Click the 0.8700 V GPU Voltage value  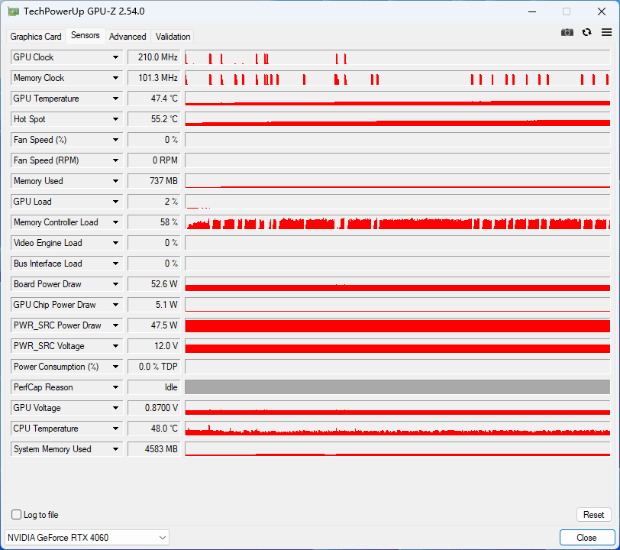[153, 408]
